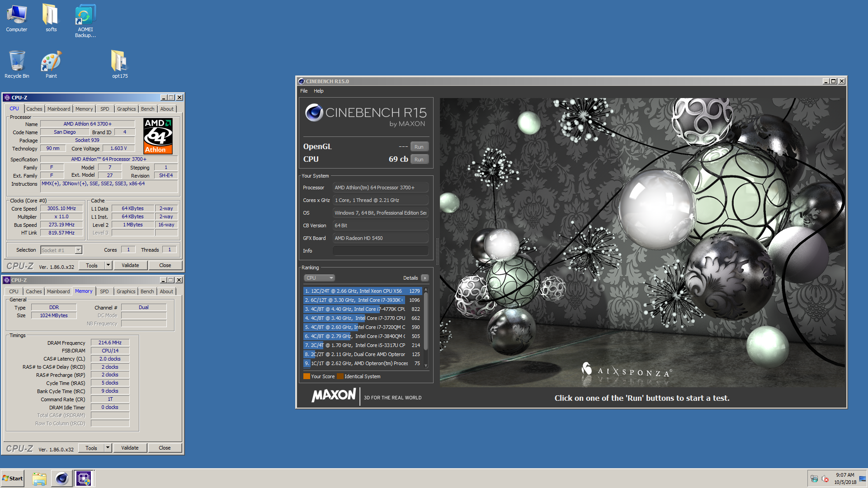Click the AMD Athlon 64 logo in CPU-Z

(158, 136)
